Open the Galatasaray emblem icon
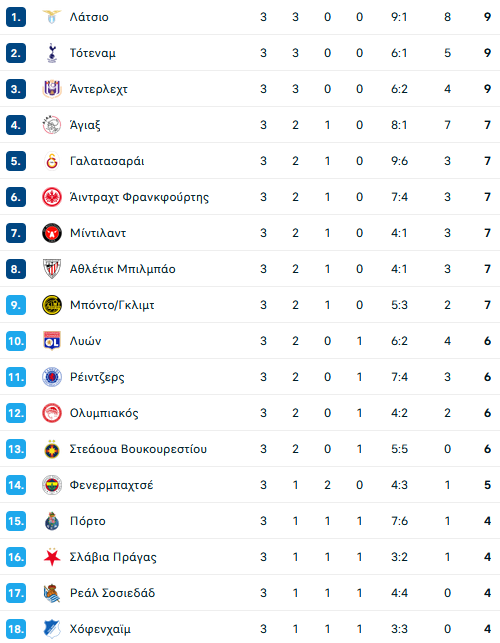The image size is (500, 643). [x=52, y=161]
